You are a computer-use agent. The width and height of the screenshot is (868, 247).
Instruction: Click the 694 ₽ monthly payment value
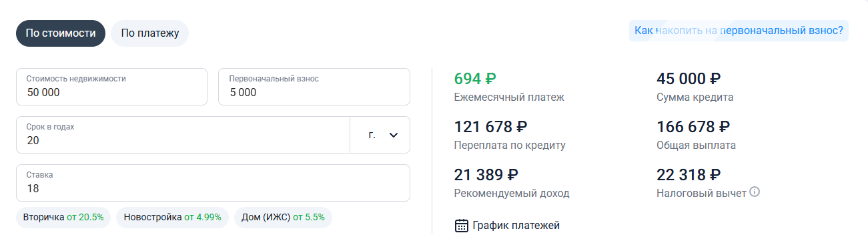[x=475, y=79]
